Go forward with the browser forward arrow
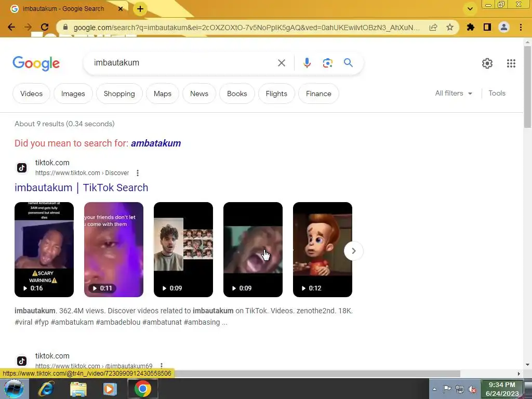This screenshot has height=399, width=532. pos(28,27)
